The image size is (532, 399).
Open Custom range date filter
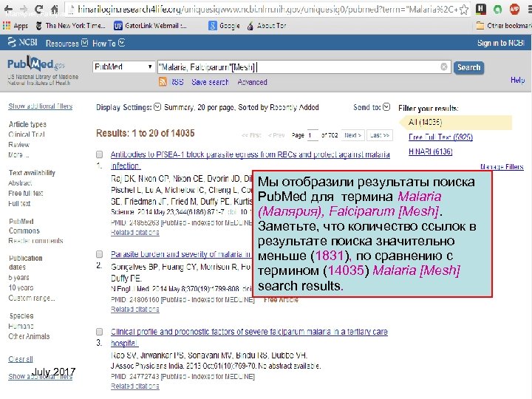coord(32,298)
